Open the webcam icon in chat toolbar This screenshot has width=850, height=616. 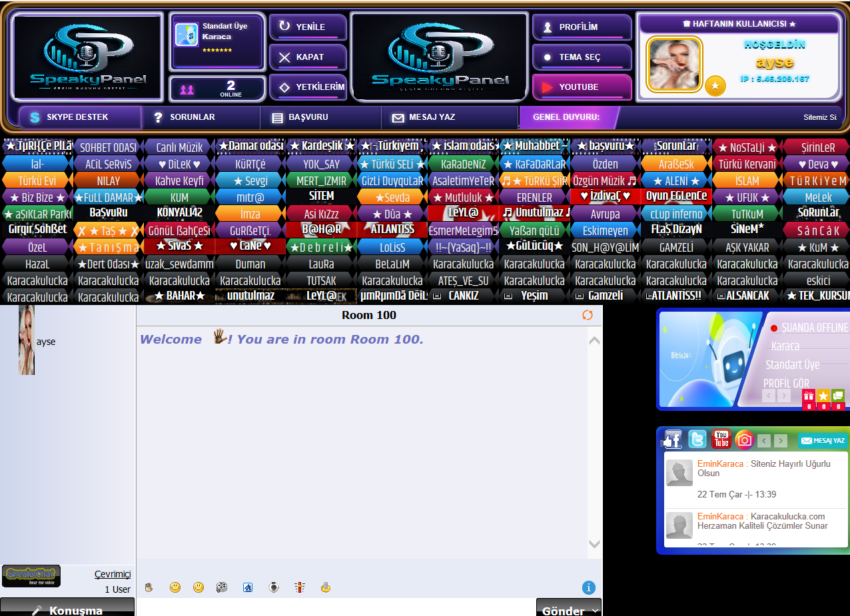click(x=273, y=587)
